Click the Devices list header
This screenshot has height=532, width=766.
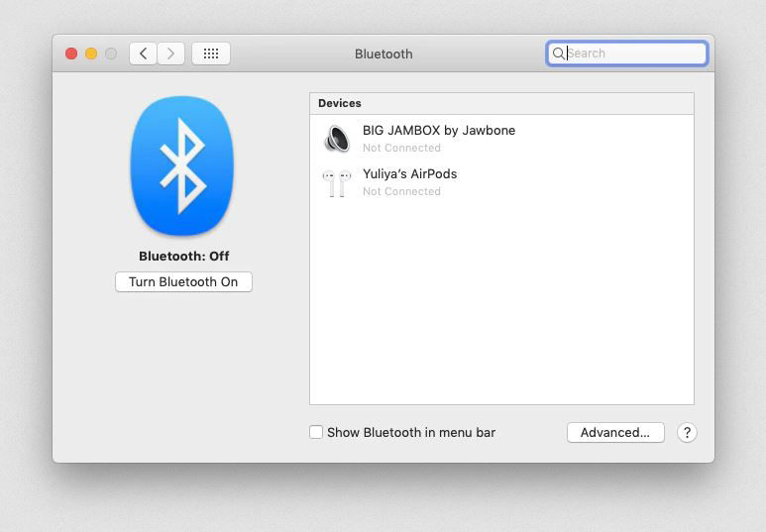point(501,104)
